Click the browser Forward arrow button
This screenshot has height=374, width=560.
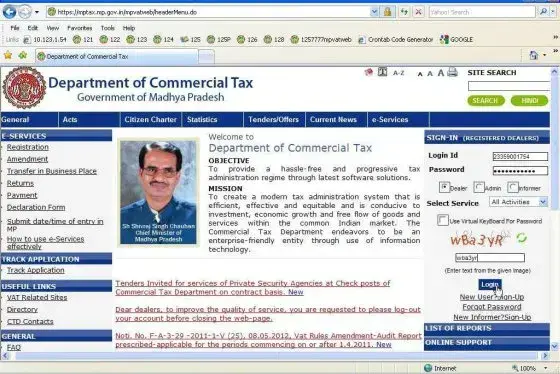25,12
